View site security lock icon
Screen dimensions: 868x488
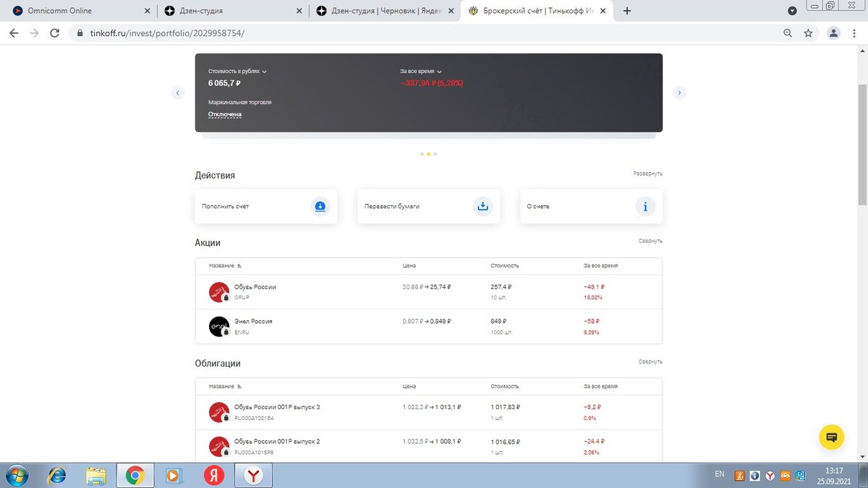click(x=79, y=33)
